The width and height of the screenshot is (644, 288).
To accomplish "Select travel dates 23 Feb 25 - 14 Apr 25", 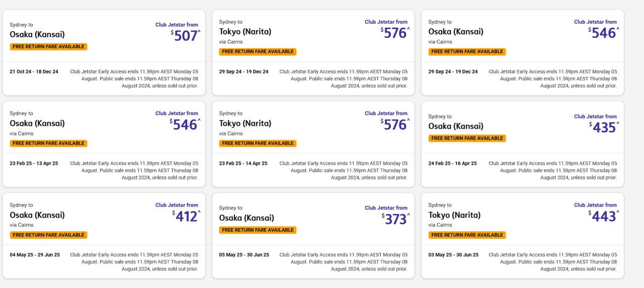I will (x=243, y=163).
